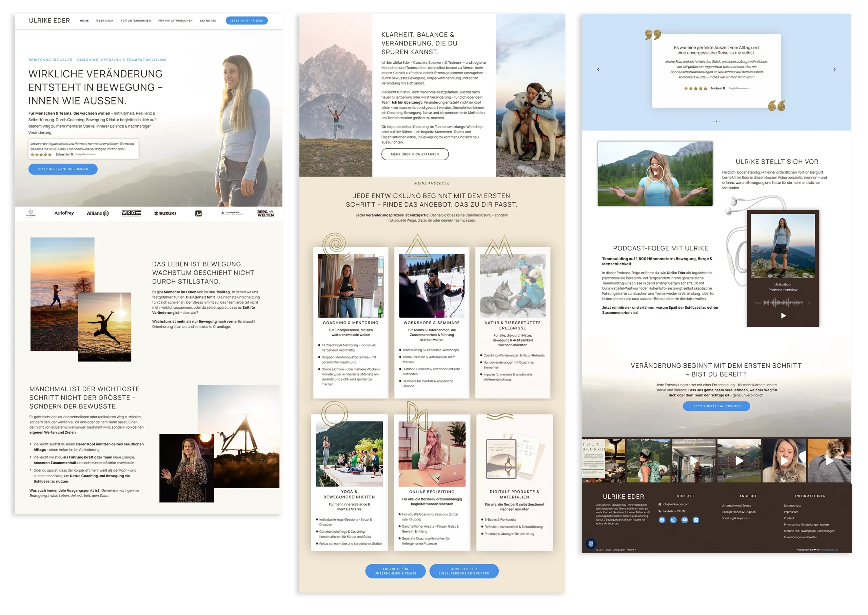Click the phone icon beside +43 676 57 193 91
868x615 pixels.
coord(660,511)
